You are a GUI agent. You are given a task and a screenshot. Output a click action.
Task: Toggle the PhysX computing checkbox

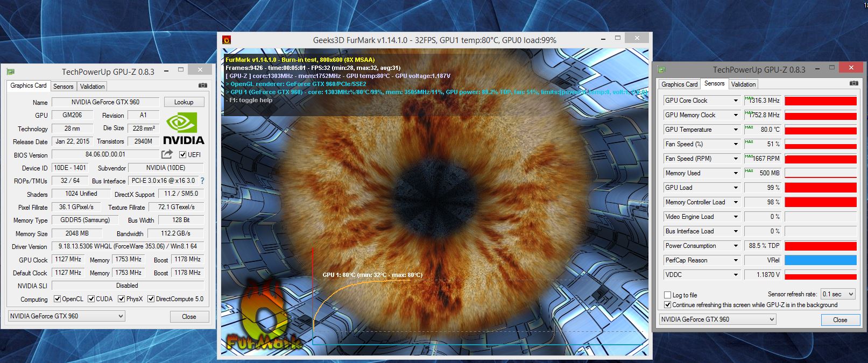coord(121,299)
